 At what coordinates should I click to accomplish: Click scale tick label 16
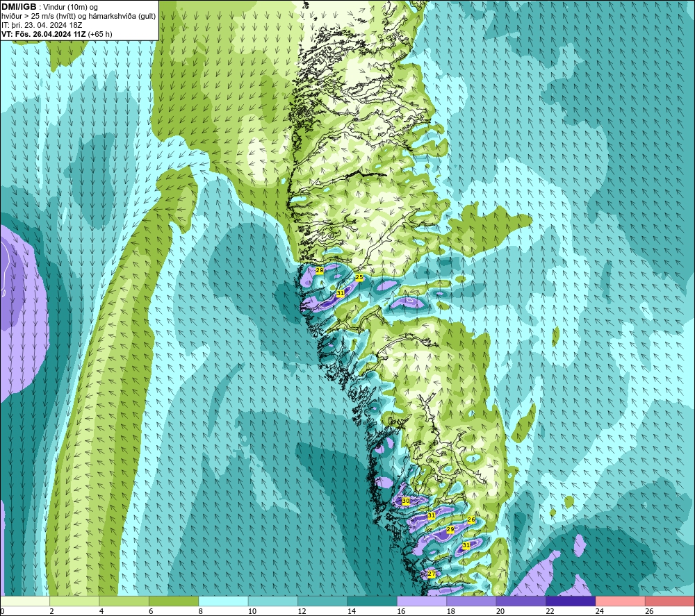tap(401, 611)
